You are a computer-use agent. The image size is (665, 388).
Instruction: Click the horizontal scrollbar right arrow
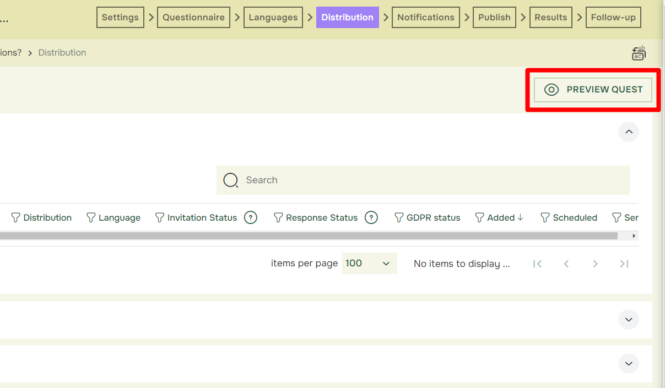[634, 236]
